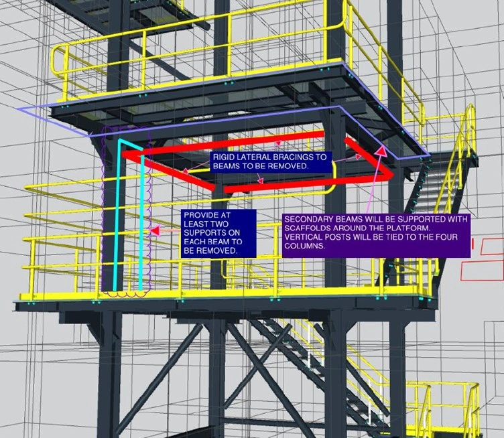Pick the pink arrowhead beside the supports note
The image size is (504, 438).
(155, 231)
